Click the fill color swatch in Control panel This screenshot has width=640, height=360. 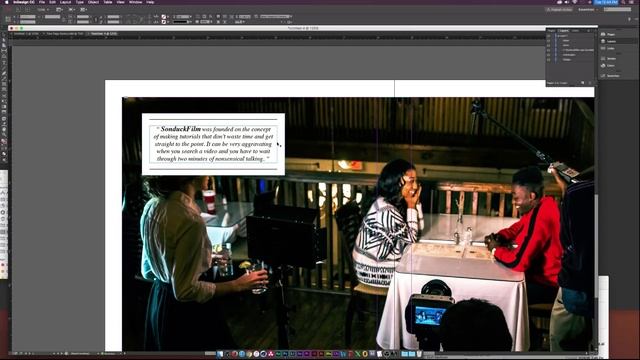[x=163, y=17]
